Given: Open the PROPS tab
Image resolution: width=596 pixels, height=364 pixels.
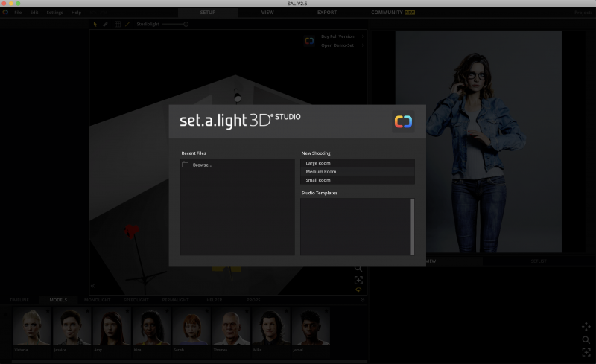Looking at the screenshot, I should 253,300.
